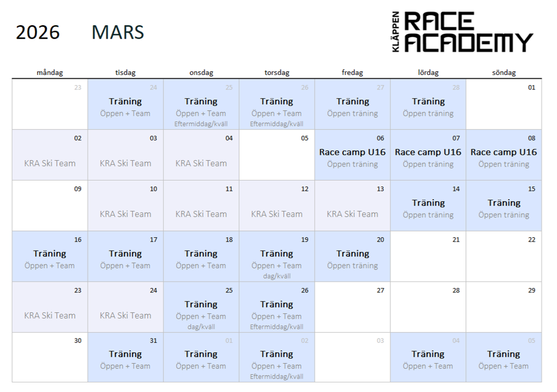The image size is (557, 392).
Task: Click the fredag weekday header
Action: coord(352,73)
